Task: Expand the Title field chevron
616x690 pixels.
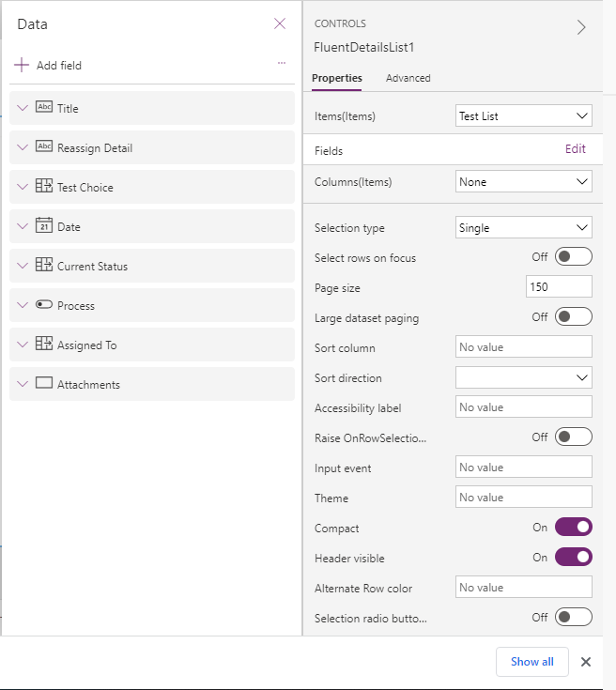Action: coord(23,108)
